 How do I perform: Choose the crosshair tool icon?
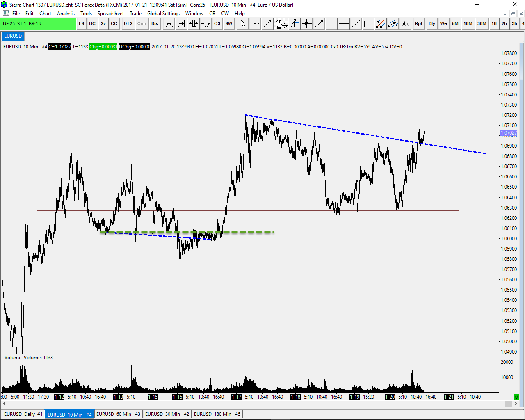(x=306, y=24)
